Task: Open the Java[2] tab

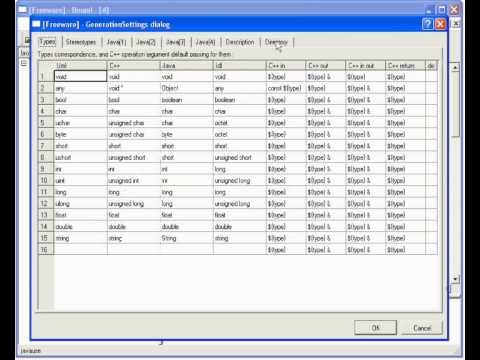Action: pos(146,42)
